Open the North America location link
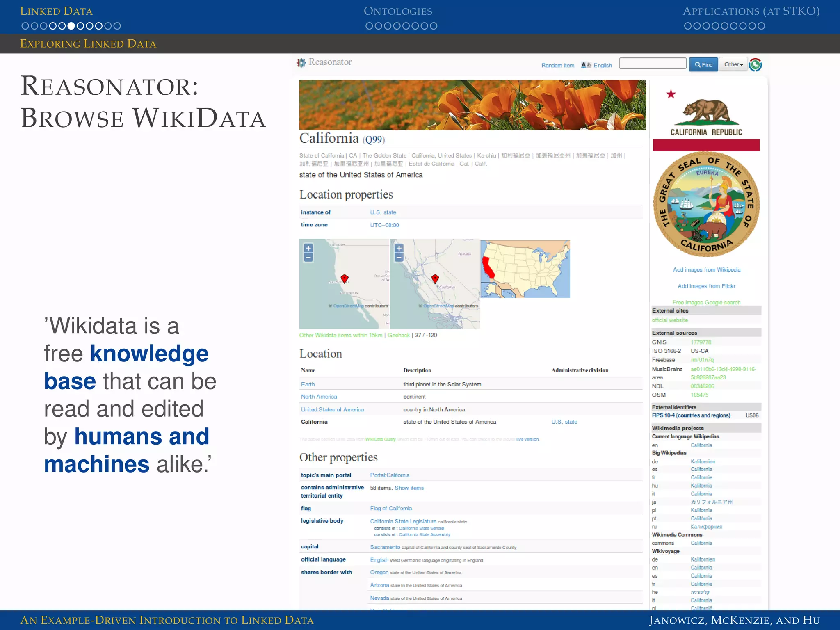The image size is (840, 630). pyautogui.click(x=319, y=397)
